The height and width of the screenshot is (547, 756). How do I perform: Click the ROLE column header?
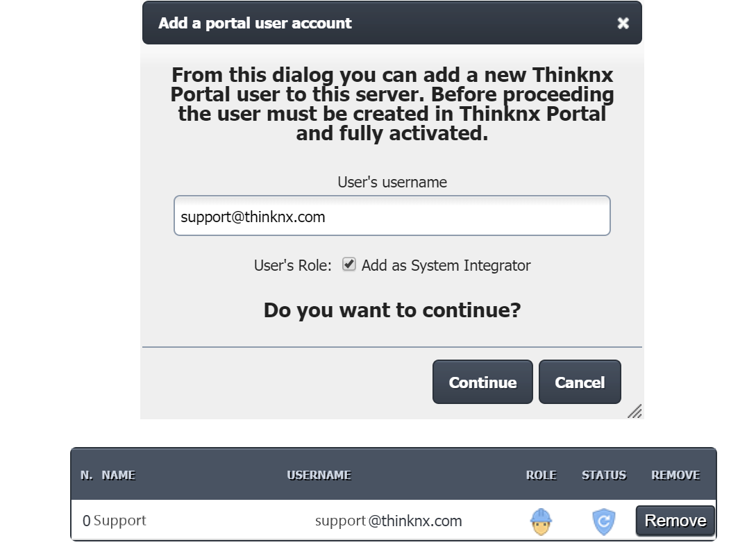click(x=541, y=476)
